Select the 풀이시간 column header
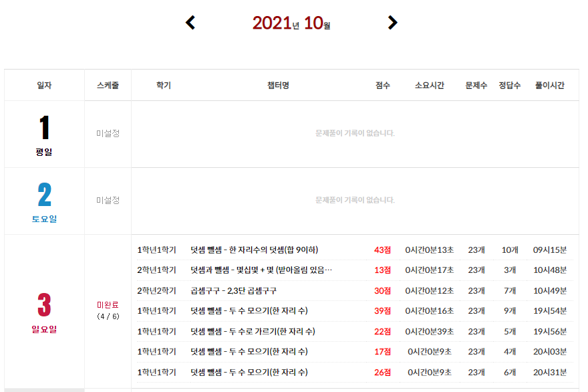The image size is (588, 392). pyautogui.click(x=550, y=85)
